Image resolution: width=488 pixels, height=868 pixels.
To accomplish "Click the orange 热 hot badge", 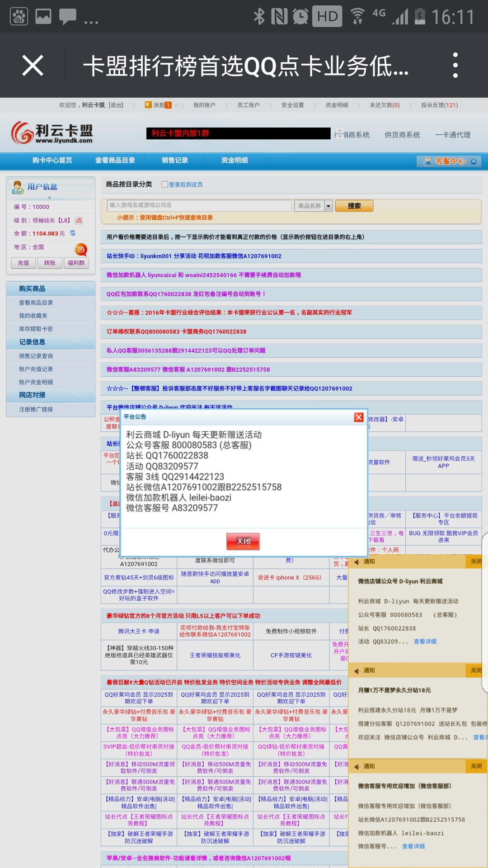I will (x=81, y=249).
